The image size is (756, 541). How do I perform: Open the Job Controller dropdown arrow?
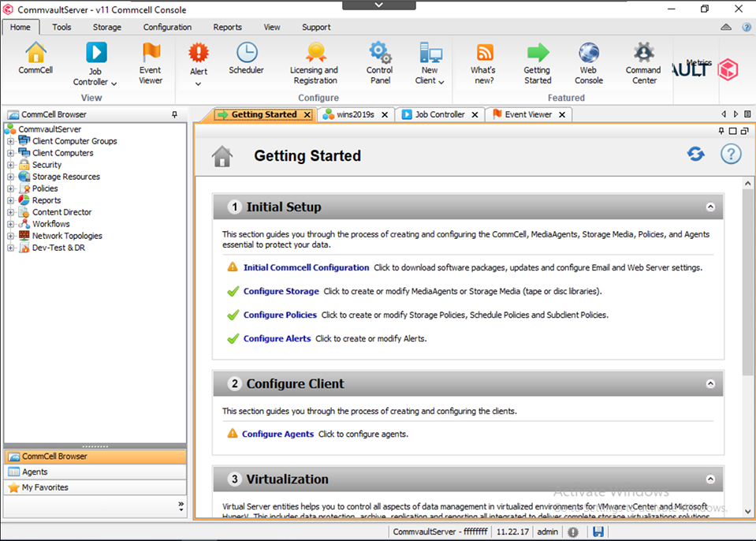(114, 84)
